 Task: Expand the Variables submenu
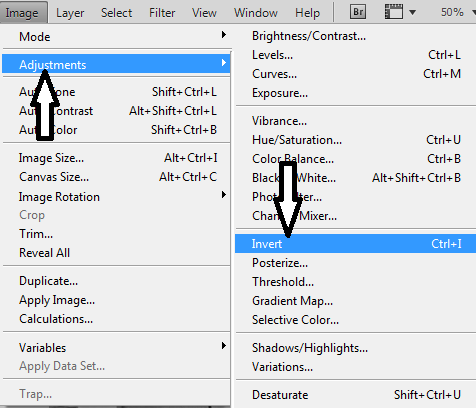click(116, 347)
